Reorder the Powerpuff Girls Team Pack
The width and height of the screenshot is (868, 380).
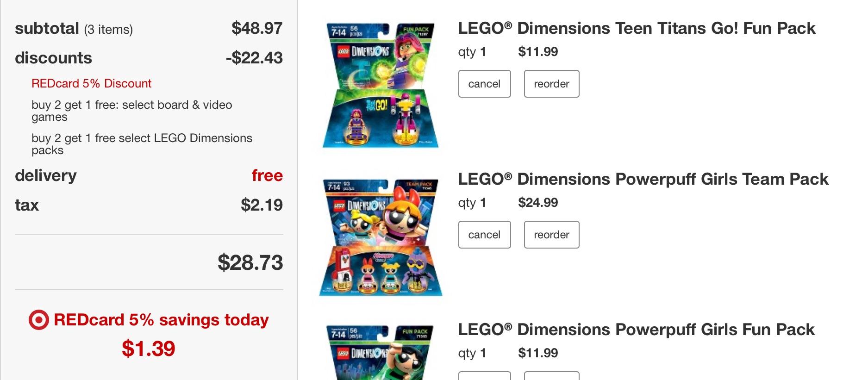pos(551,235)
